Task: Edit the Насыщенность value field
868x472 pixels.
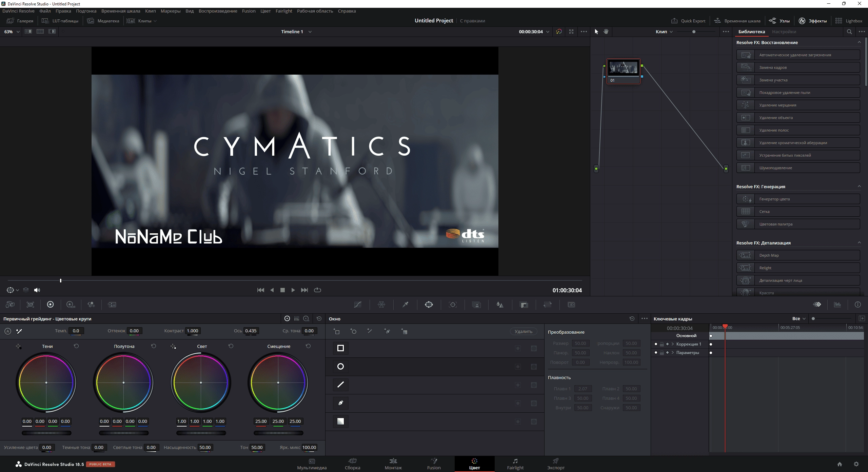Action: [x=205, y=448]
